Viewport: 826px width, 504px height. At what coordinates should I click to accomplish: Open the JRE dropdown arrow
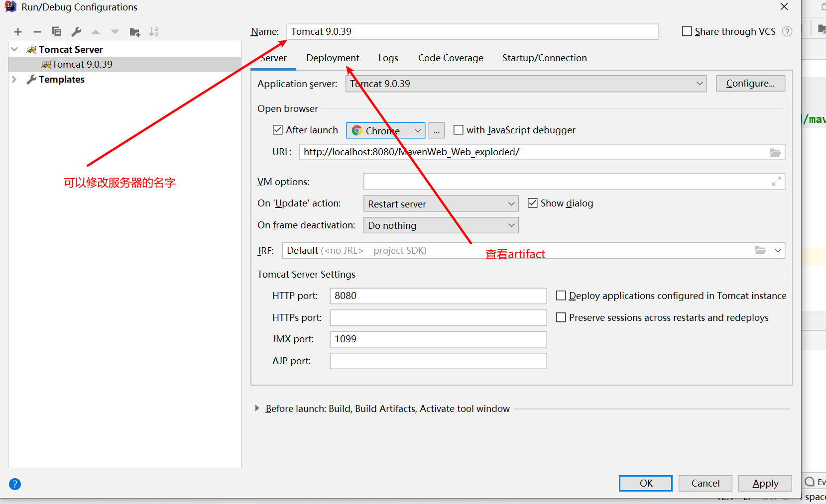[778, 250]
